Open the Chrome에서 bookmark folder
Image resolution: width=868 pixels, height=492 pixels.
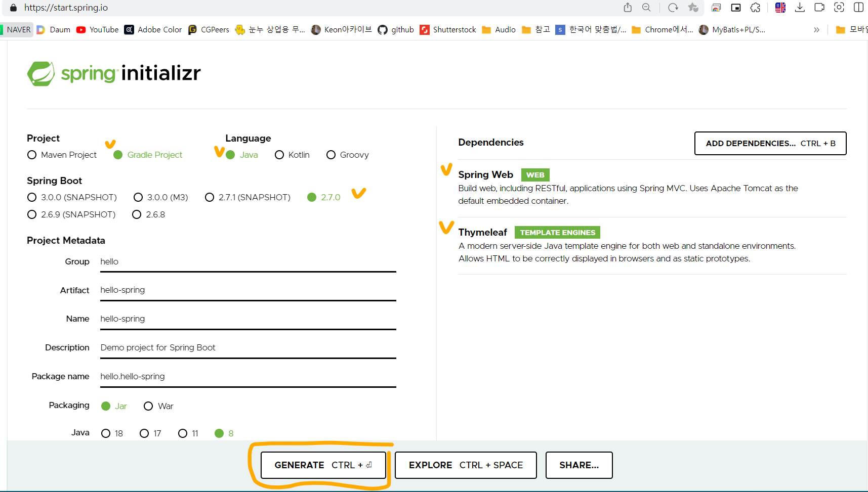click(663, 30)
